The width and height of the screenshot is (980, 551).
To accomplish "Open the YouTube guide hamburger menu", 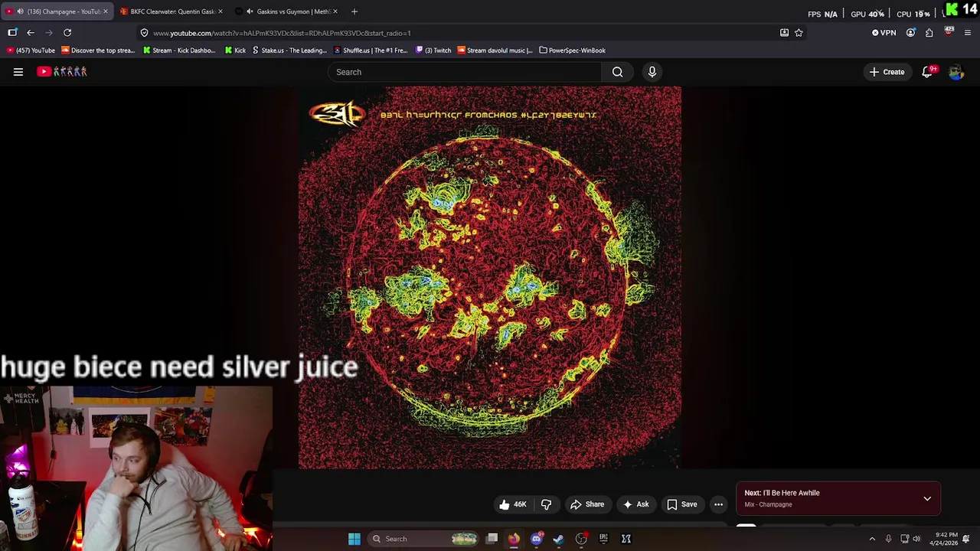I will (x=18, y=72).
